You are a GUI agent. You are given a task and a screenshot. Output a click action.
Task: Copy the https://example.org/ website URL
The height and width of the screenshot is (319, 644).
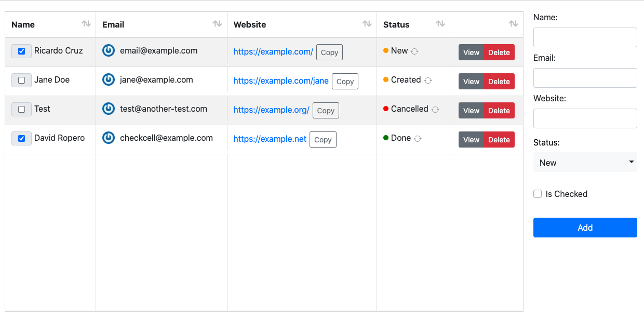point(326,111)
